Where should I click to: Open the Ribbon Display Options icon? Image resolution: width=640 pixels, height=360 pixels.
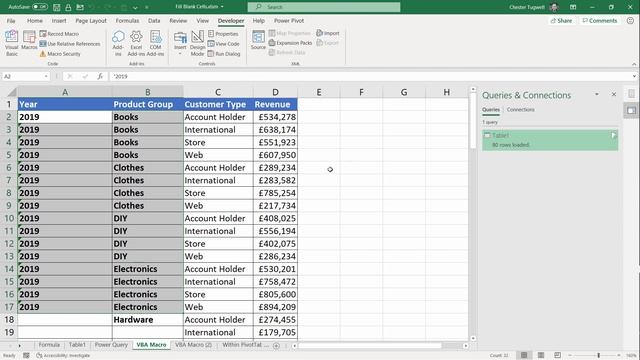(573, 7)
